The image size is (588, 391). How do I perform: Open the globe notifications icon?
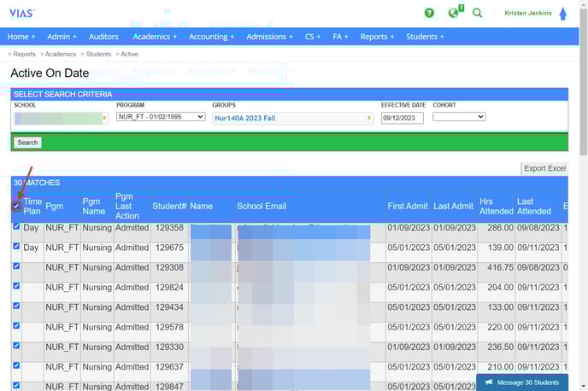(455, 12)
